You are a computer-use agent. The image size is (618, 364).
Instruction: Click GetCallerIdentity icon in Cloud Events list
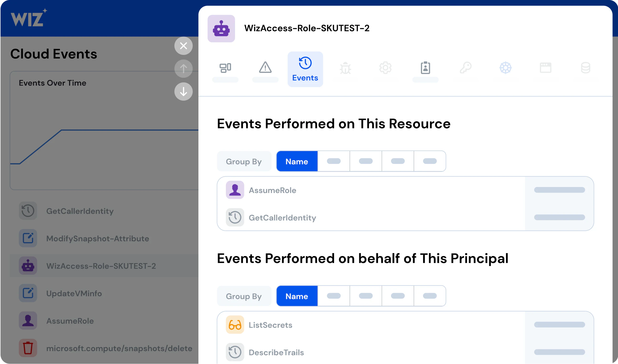[x=28, y=211]
